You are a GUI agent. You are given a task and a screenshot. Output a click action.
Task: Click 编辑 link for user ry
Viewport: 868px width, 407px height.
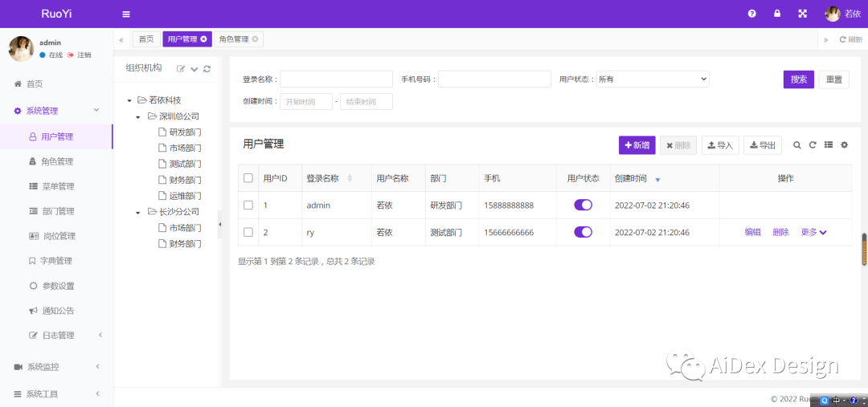(752, 232)
